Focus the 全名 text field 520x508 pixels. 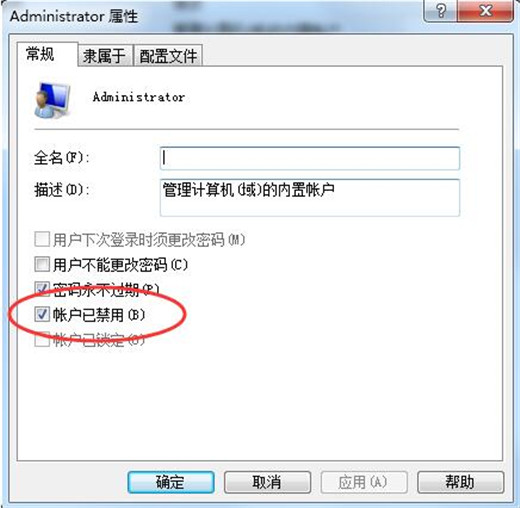click(x=310, y=158)
